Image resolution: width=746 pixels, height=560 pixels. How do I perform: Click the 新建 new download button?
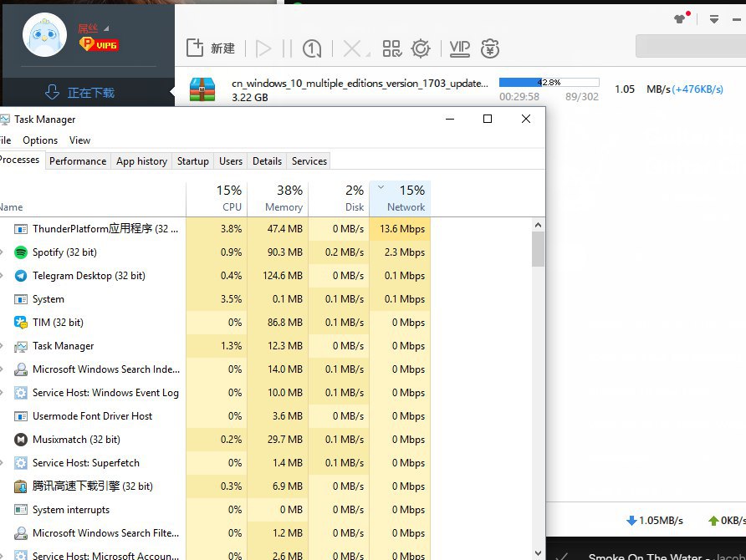coord(211,48)
